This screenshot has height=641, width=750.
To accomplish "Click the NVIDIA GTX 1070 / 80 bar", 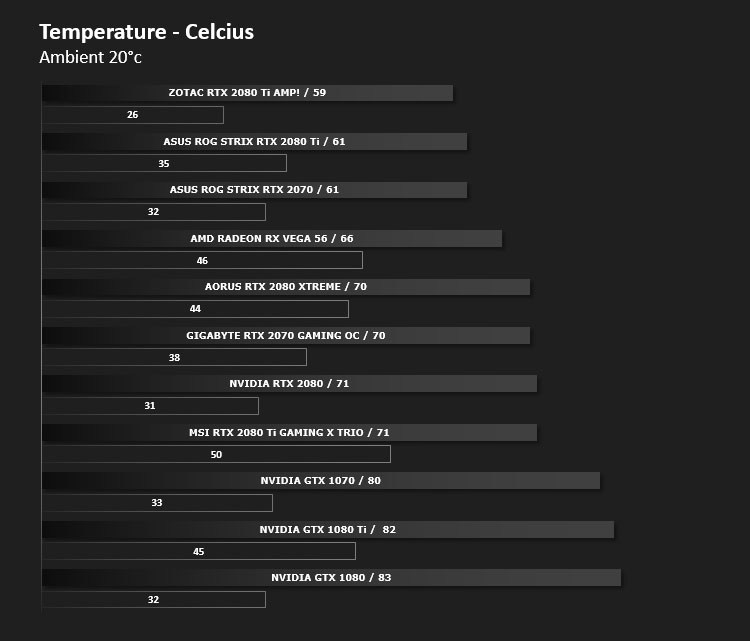I will coord(320,481).
